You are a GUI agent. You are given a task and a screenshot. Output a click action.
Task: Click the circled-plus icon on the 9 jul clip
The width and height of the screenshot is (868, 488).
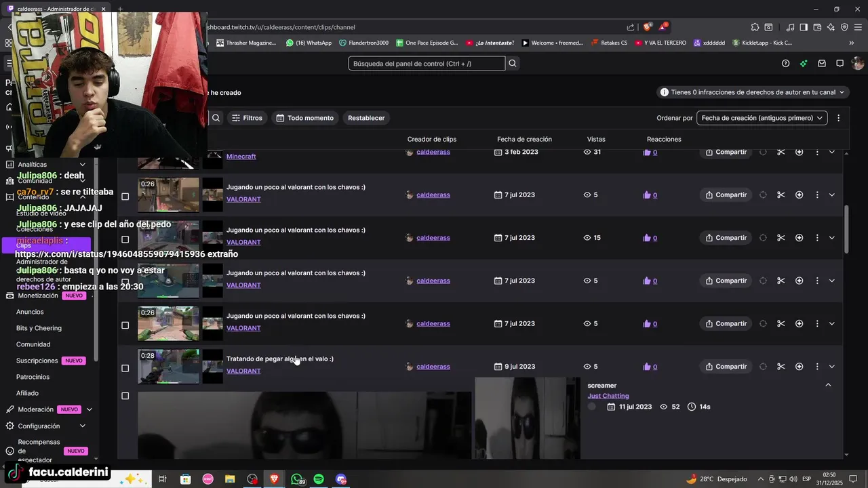click(x=799, y=367)
